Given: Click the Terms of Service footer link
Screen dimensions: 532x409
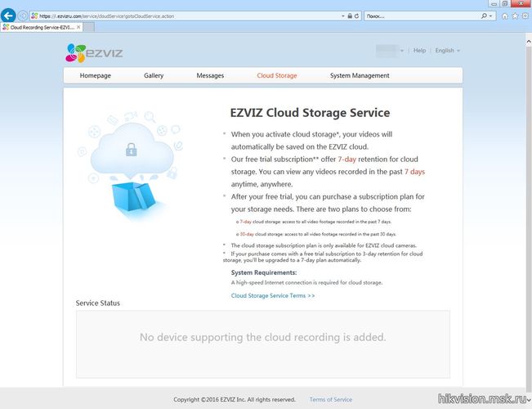Looking at the screenshot, I should [x=331, y=399].
